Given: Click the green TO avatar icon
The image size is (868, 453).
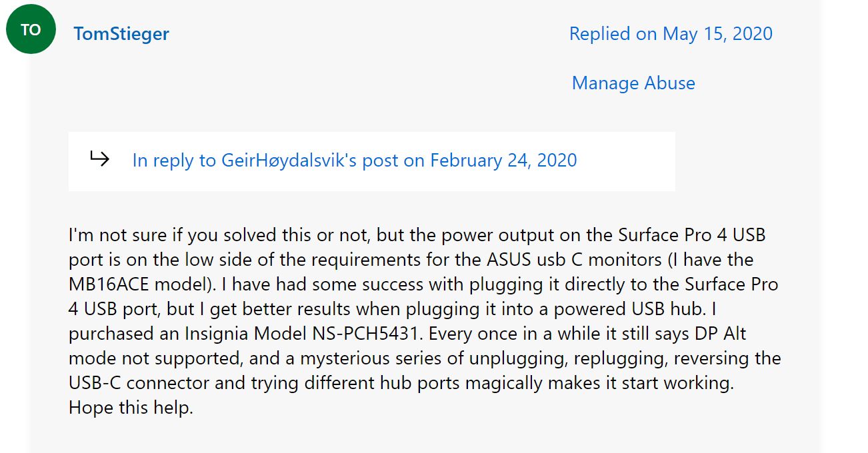Looking at the screenshot, I should coord(31,29).
